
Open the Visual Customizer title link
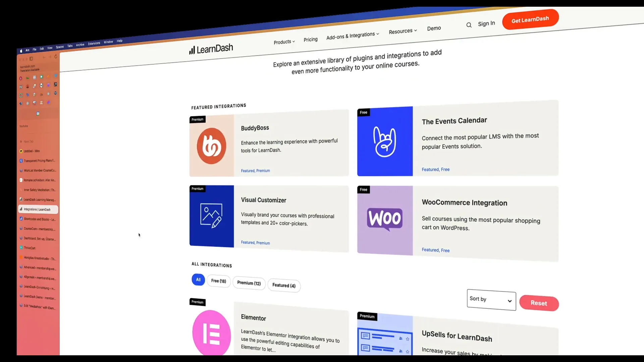click(x=264, y=200)
